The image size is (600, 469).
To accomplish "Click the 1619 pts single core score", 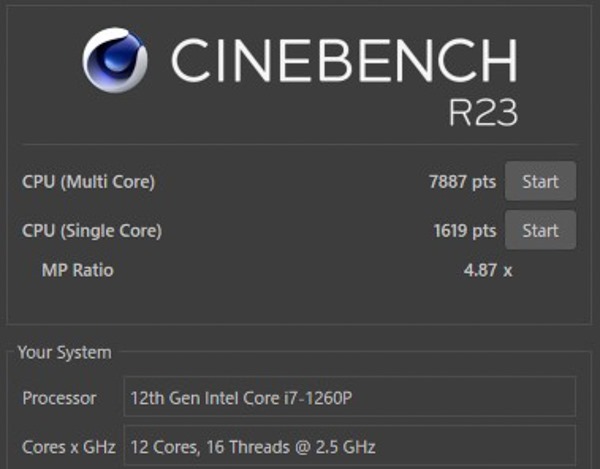I will (465, 231).
